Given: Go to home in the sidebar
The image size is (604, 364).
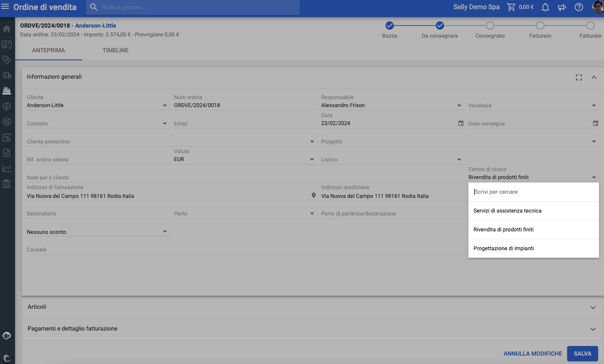Looking at the screenshot, I should tap(7, 29).
